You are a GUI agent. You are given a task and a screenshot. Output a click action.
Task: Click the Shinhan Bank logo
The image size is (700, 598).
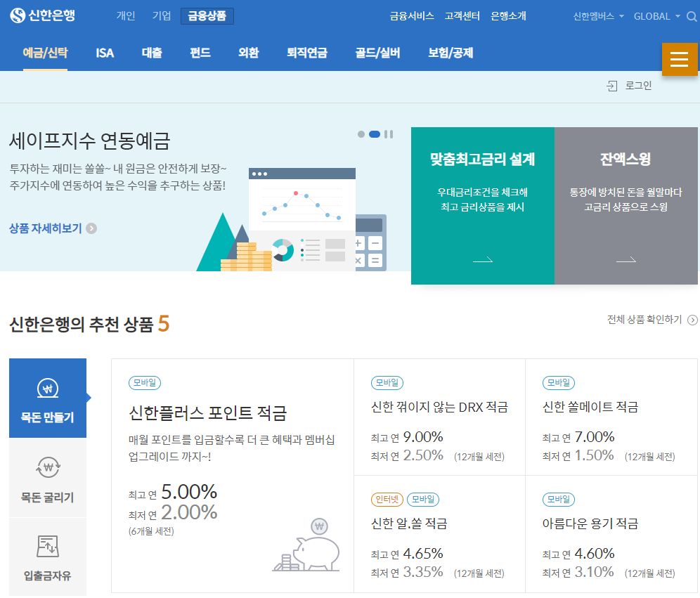coord(43,15)
